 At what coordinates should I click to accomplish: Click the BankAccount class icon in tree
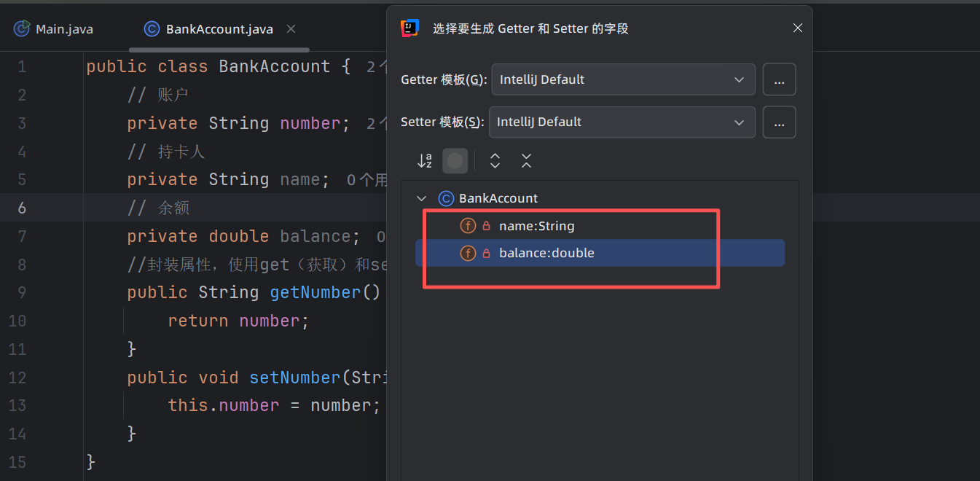[446, 198]
